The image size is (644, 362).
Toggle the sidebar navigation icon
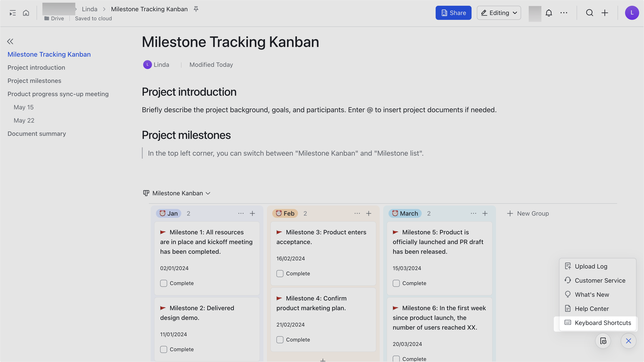(x=13, y=13)
